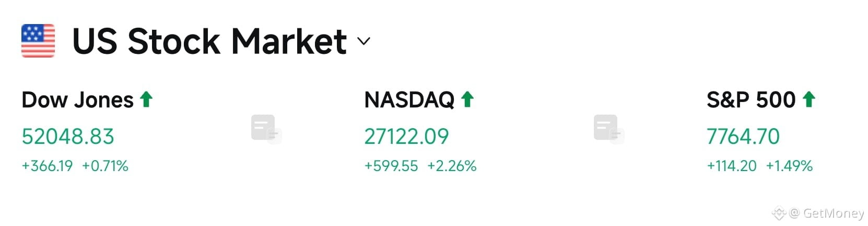Viewport: 868px width, 226px height.
Task: Open the US Stock Market title
Action: pyautogui.click(x=209, y=41)
